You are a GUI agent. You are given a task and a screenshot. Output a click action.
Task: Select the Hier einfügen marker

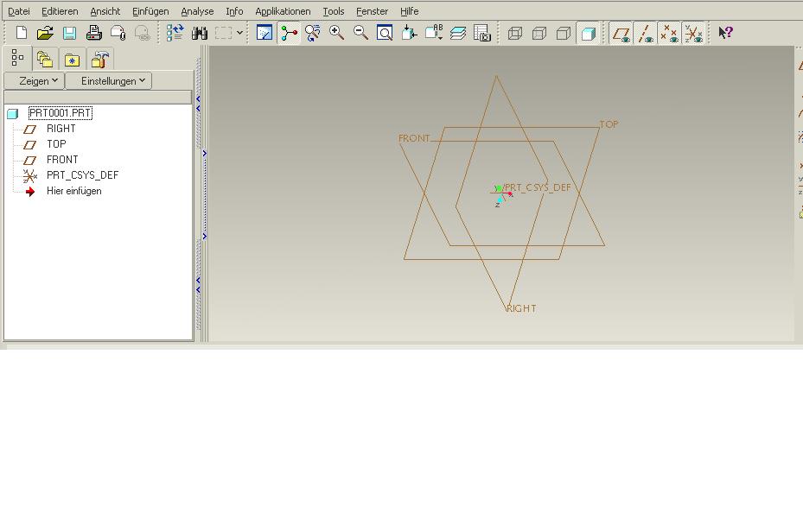point(73,192)
